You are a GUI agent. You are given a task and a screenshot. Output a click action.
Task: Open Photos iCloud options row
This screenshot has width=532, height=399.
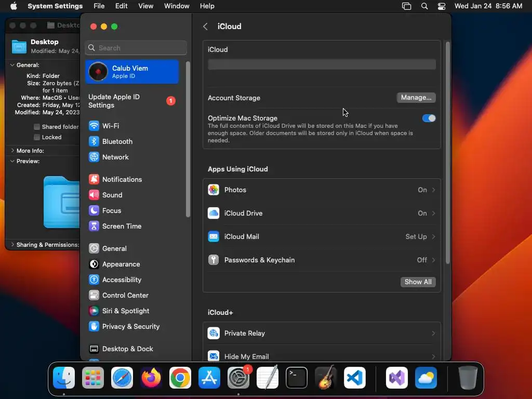tap(322, 190)
